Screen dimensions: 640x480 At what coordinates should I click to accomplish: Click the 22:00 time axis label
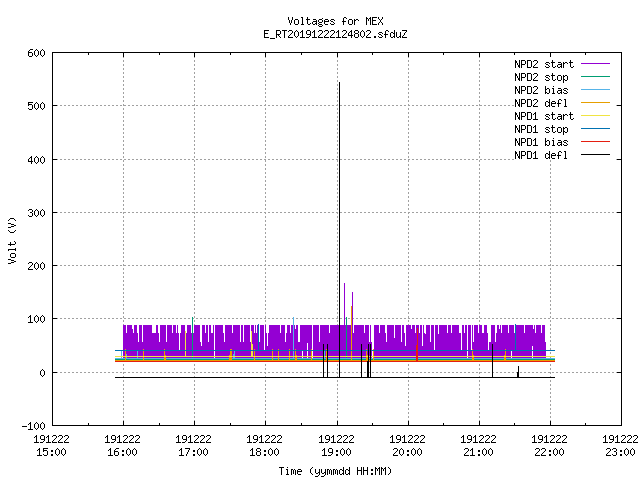click(549, 452)
